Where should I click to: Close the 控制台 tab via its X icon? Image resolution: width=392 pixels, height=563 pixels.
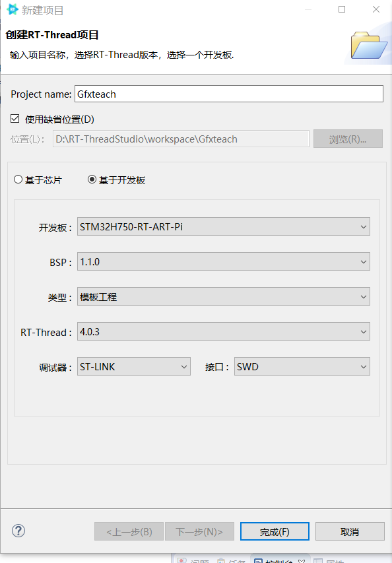[302, 560]
